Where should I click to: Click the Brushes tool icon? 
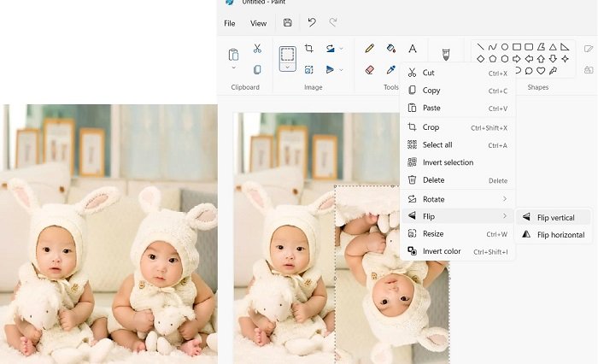445,53
